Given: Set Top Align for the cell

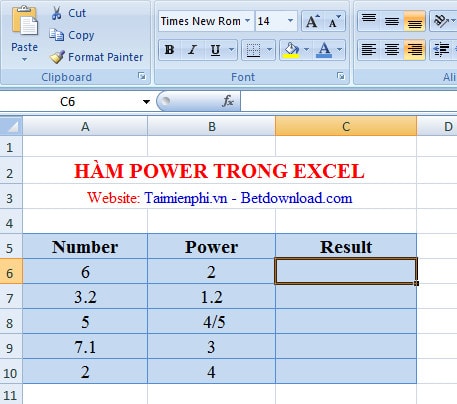Looking at the screenshot, I should (x=369, y=21).
